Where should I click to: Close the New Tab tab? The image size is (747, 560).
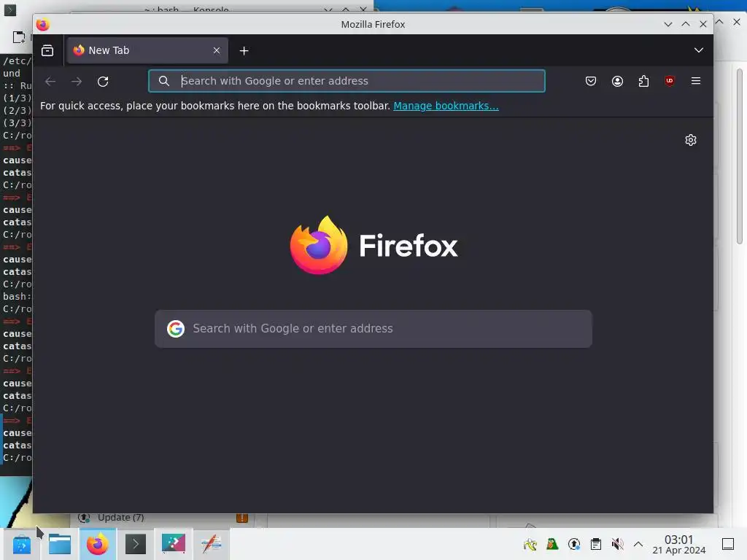point(216,50)
